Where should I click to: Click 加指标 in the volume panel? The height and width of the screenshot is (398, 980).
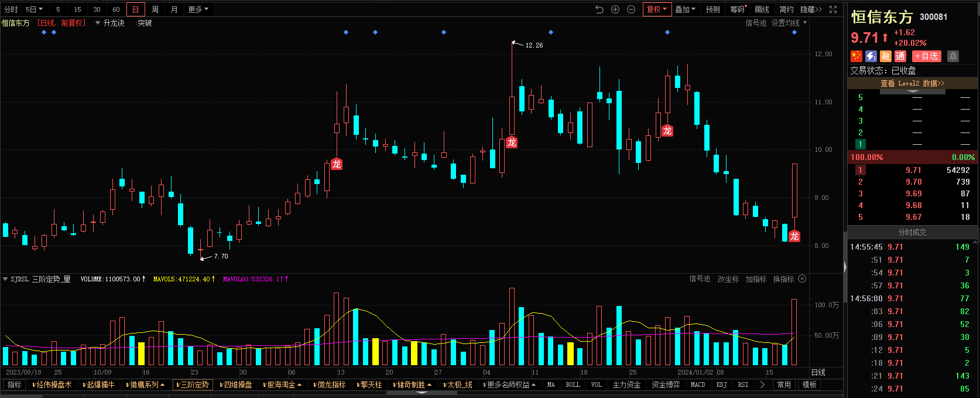click(756, 279)
